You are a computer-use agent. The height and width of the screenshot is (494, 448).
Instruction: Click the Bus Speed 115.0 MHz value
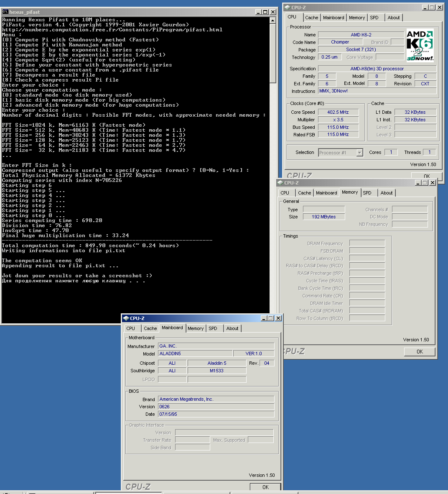338,127
